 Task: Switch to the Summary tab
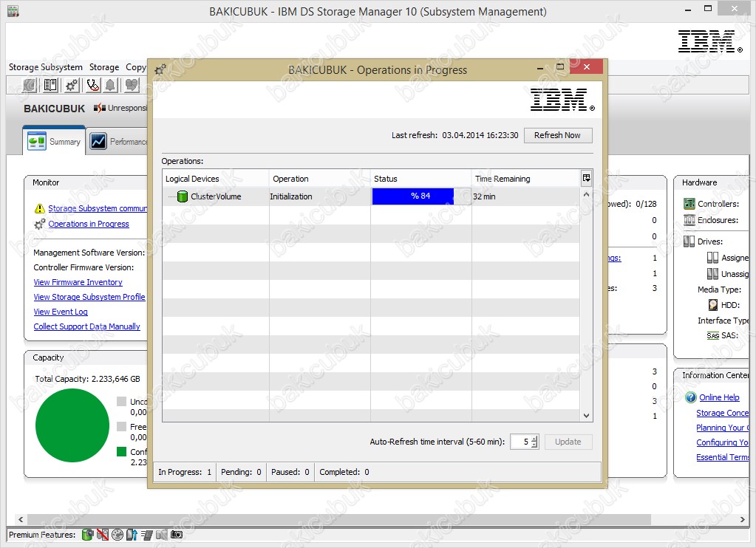[x=54, y=141]
